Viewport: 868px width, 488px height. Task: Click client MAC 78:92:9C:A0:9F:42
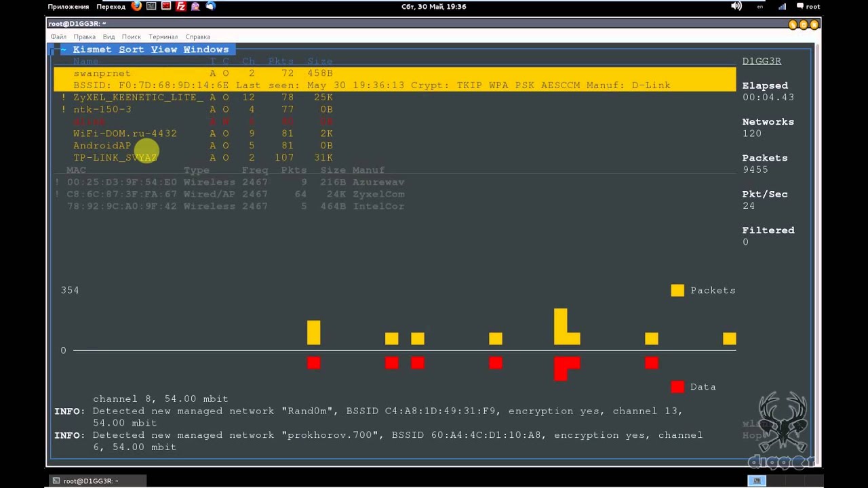122,207
